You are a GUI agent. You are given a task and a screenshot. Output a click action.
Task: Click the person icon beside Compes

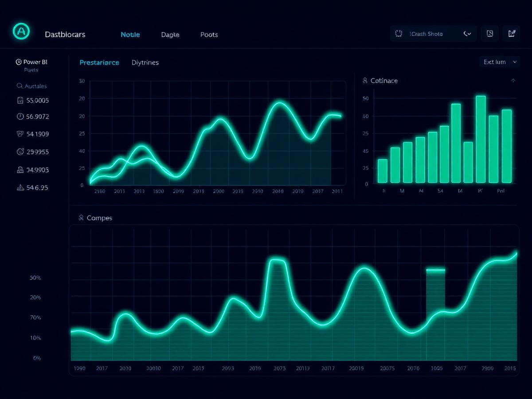point(81,218)
